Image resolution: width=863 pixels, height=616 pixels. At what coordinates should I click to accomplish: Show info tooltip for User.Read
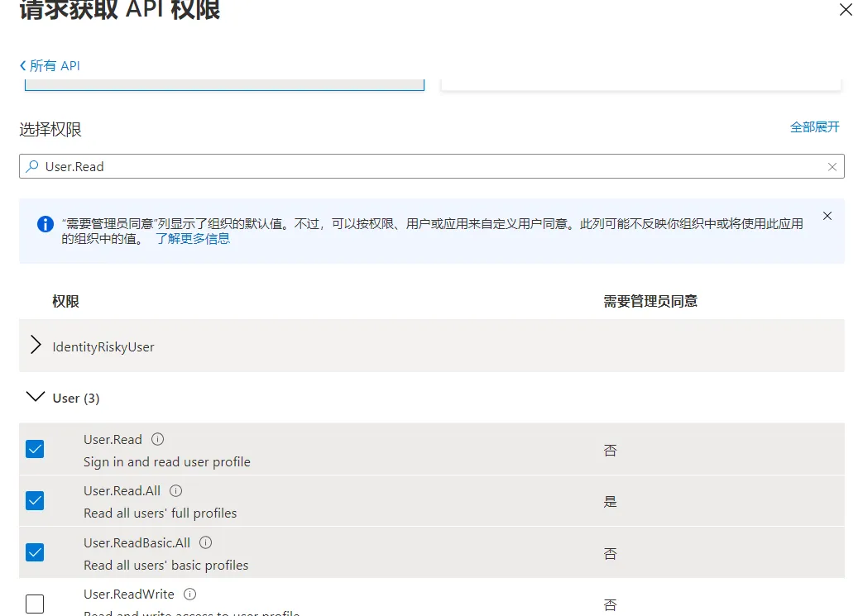click(x=158, y=439)
